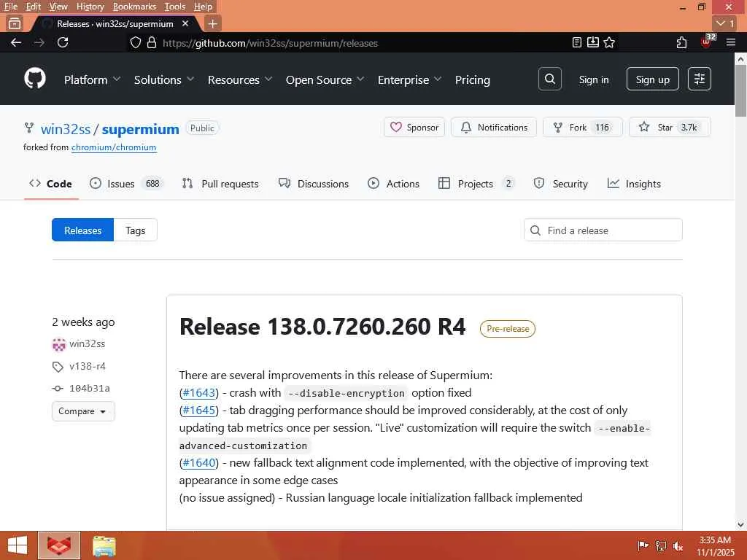Switch to the Pull requests tab
Screen dimensions: 747x560
(220, 184)
